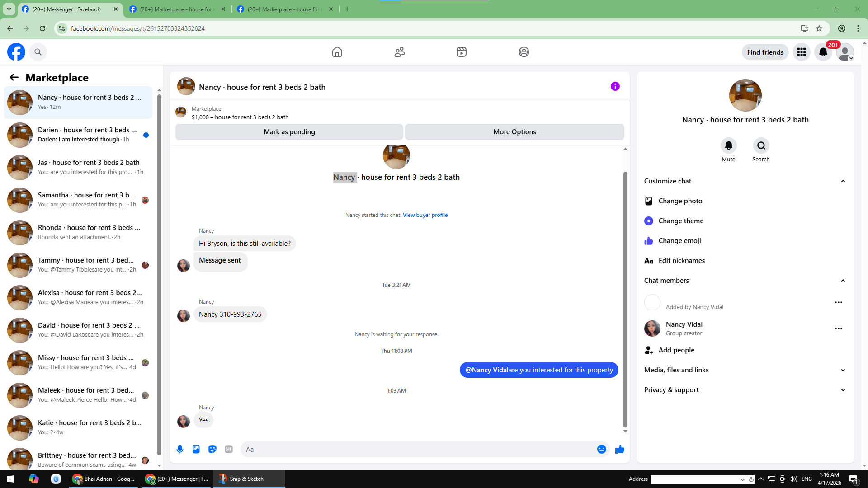The width and height of the screenshot is (868, 488).
Task: Send a thumbs-up like
Action: pyautogui.click(x=620, y=449)
